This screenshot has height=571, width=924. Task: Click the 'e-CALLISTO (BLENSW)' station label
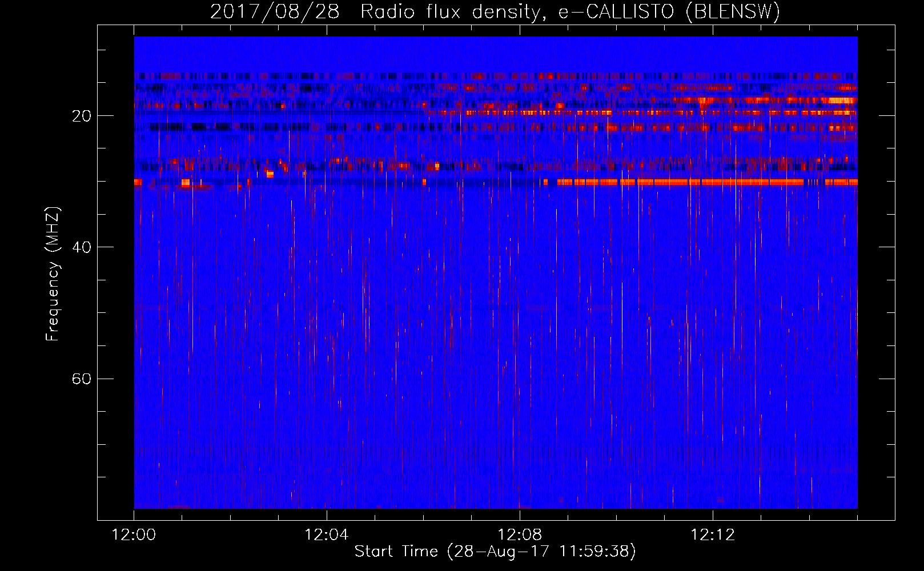click(x=669, y=11)
